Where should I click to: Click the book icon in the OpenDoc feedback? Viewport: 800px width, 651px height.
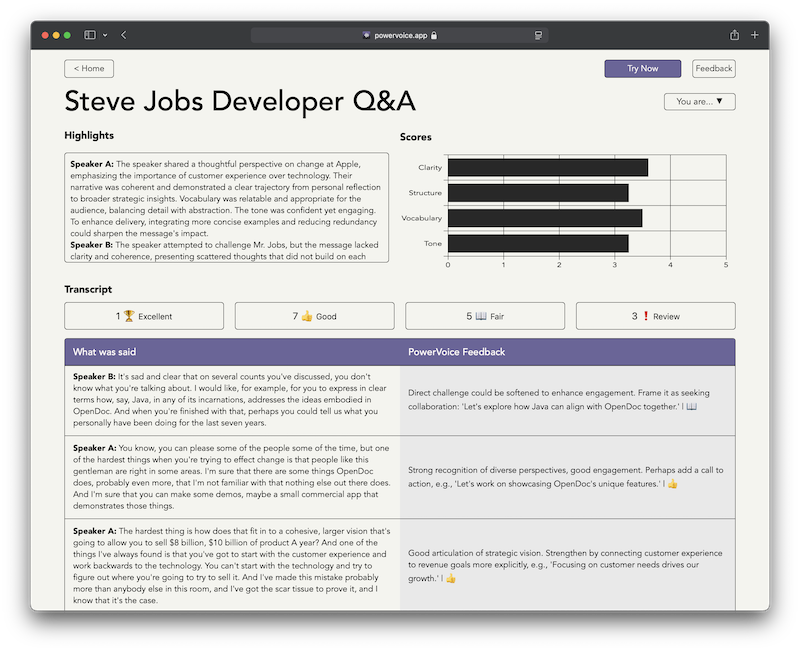691,407
